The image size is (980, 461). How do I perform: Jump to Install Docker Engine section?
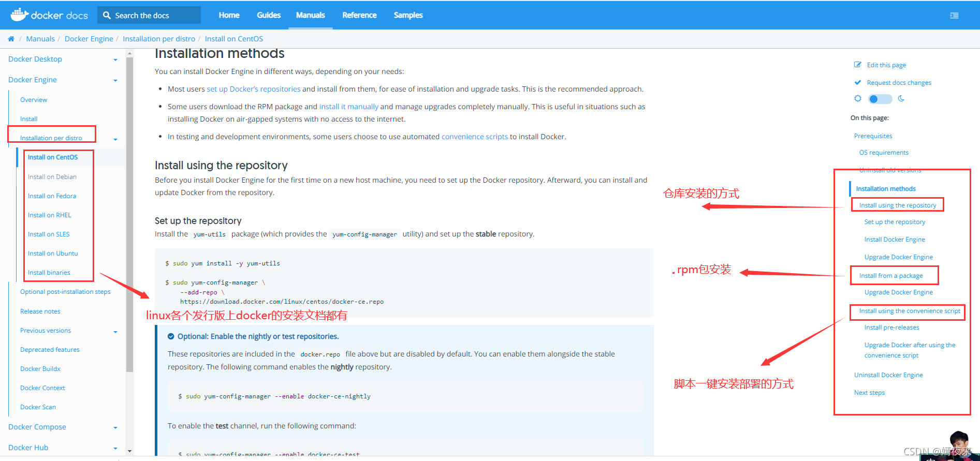click(x=895, y=240)
